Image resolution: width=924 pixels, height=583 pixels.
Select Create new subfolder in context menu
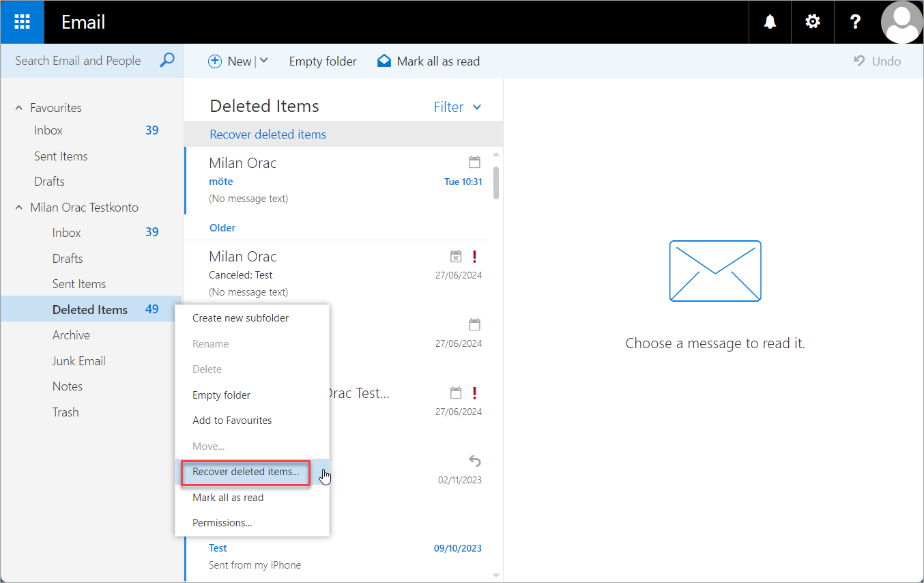coord(240,318)
